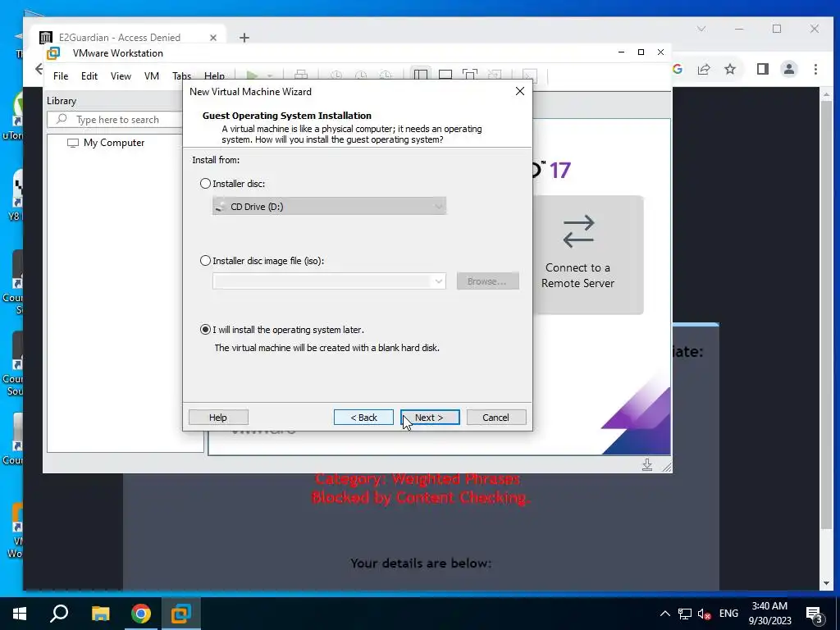Click the 'Your details are below:' text

tap(421, 563)
